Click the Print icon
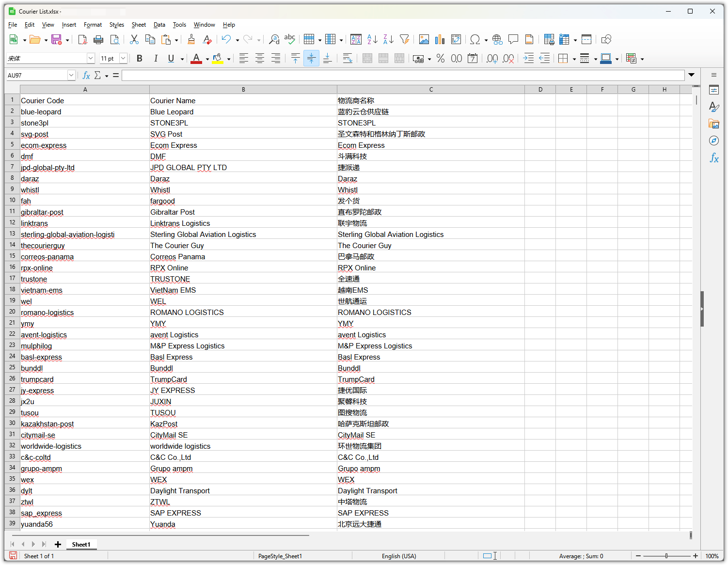Viewport: 728px width, 565px height. [98, 40]
